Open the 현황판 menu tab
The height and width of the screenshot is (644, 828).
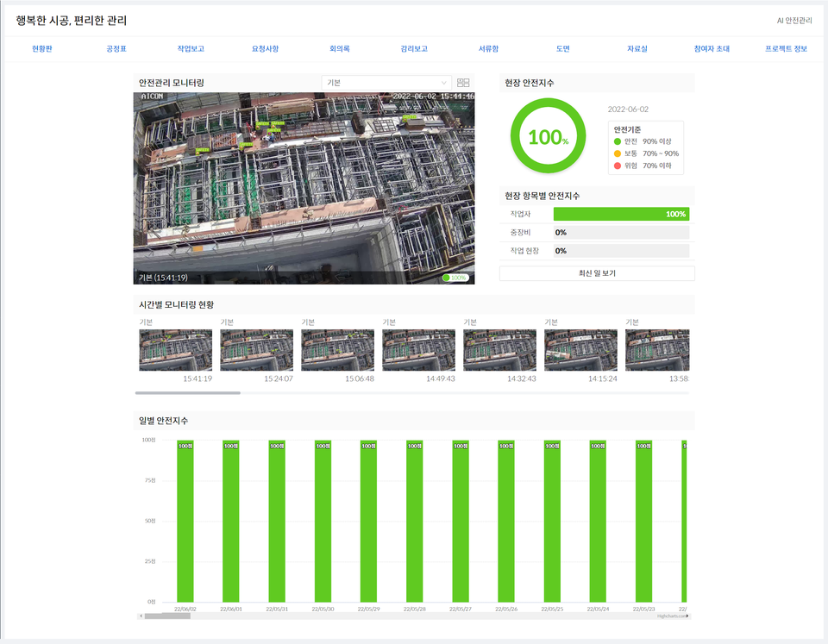(x=41, y=48)
